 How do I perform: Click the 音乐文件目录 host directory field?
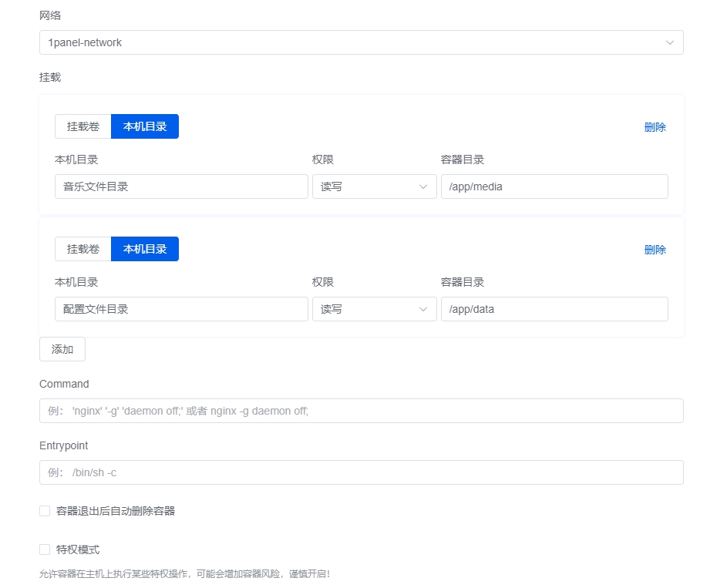[x=181, y=186]
